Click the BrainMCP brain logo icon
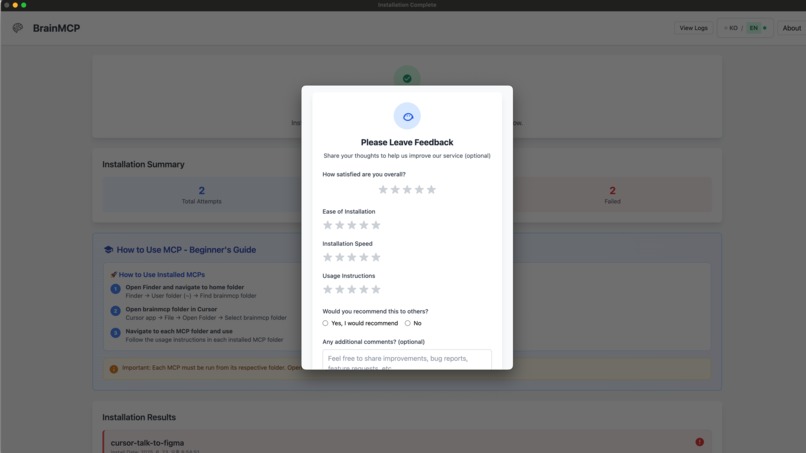The height and width of the screenshot is (453, 806). (x=17, y=28)
